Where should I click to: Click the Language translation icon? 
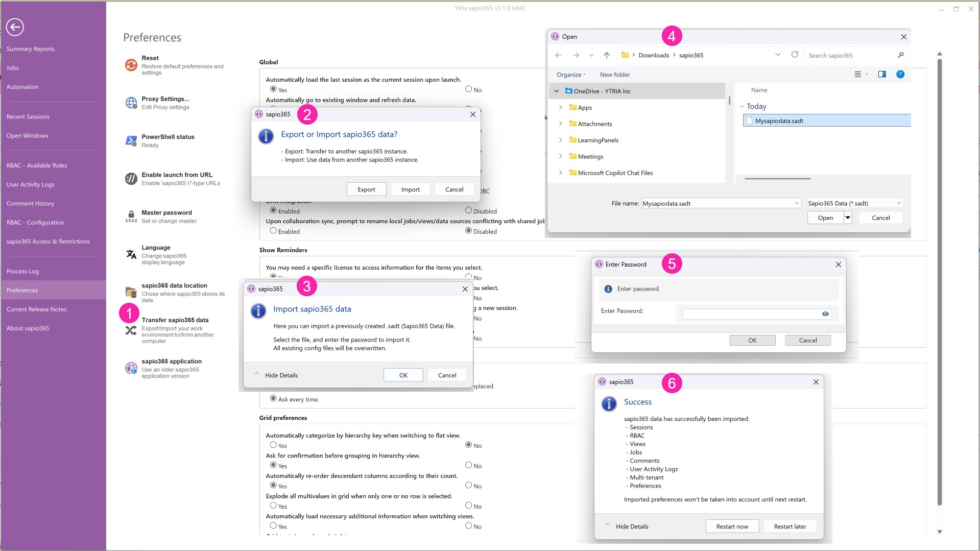tap(131, 254)
